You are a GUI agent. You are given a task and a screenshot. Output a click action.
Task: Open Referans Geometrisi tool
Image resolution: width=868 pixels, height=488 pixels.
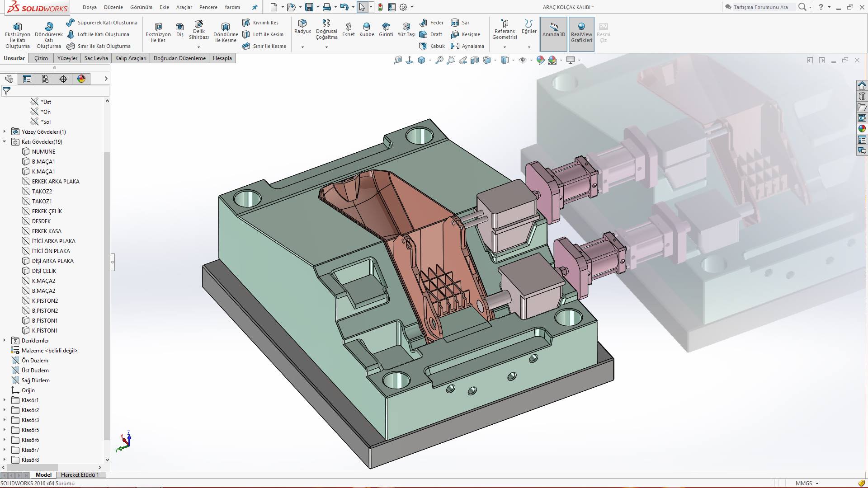(x=505, y=30)
